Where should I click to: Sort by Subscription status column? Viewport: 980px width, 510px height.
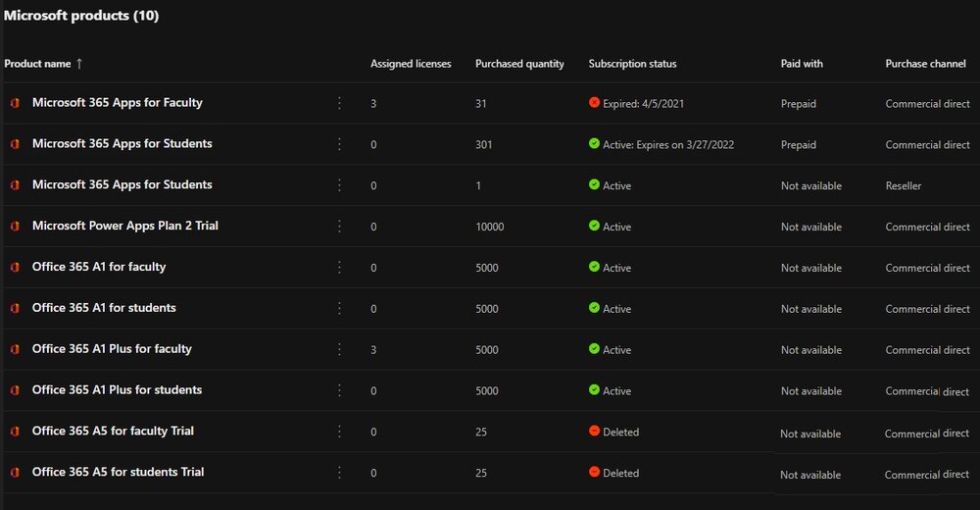point(632,64)
